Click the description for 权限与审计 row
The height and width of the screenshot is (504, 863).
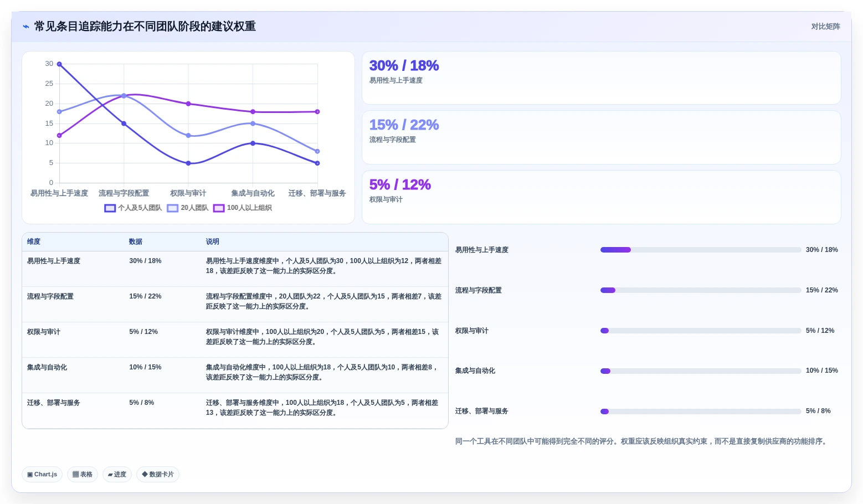(323, 337)
